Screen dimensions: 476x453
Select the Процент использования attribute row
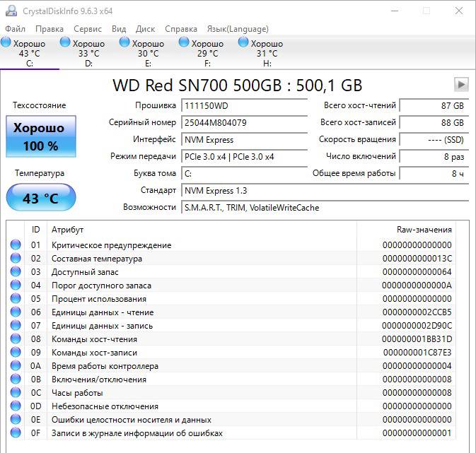point(231,298)
